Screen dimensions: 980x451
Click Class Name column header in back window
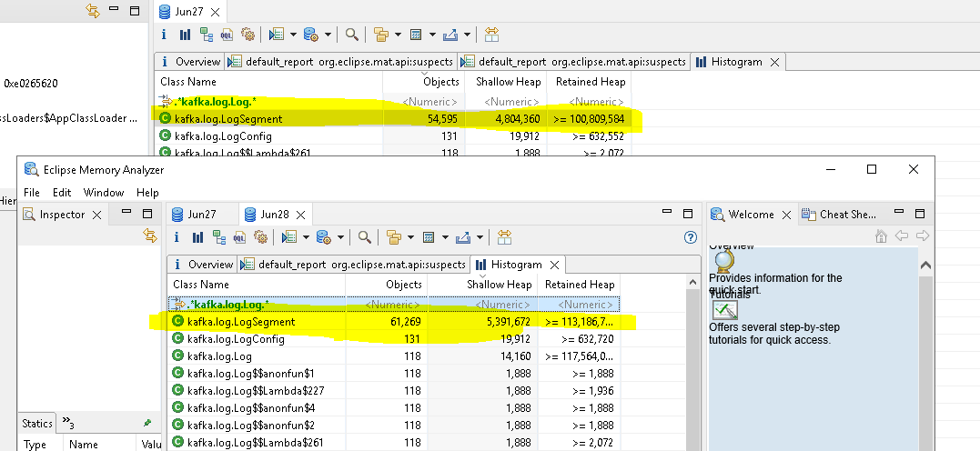[x=268, y=82]
